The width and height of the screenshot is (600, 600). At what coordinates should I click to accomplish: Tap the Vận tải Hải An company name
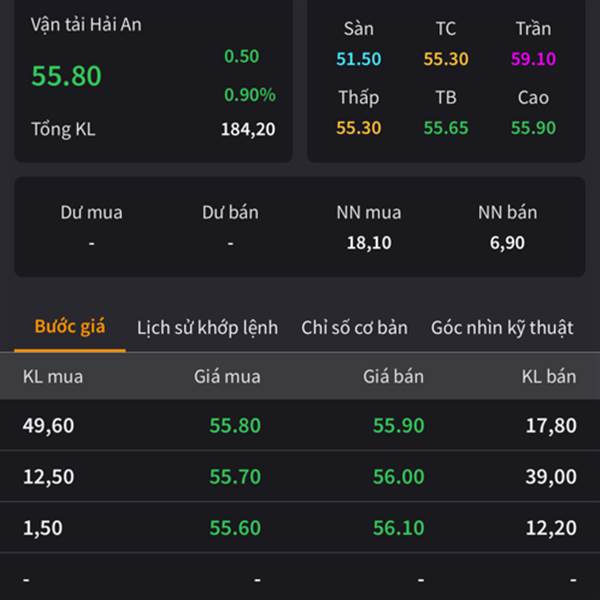click(x=86, y=25)
